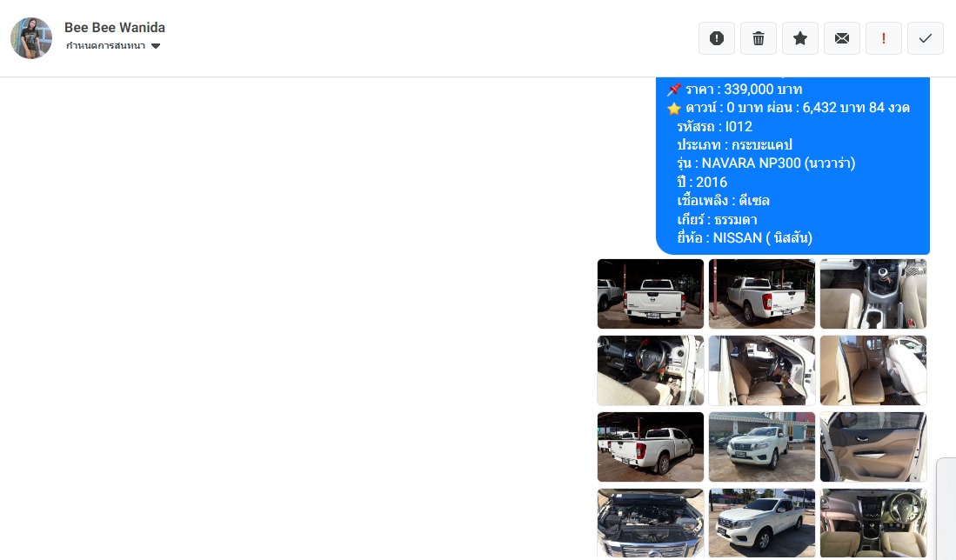
Task: Open engine bay photo
Action: point(651,523)
